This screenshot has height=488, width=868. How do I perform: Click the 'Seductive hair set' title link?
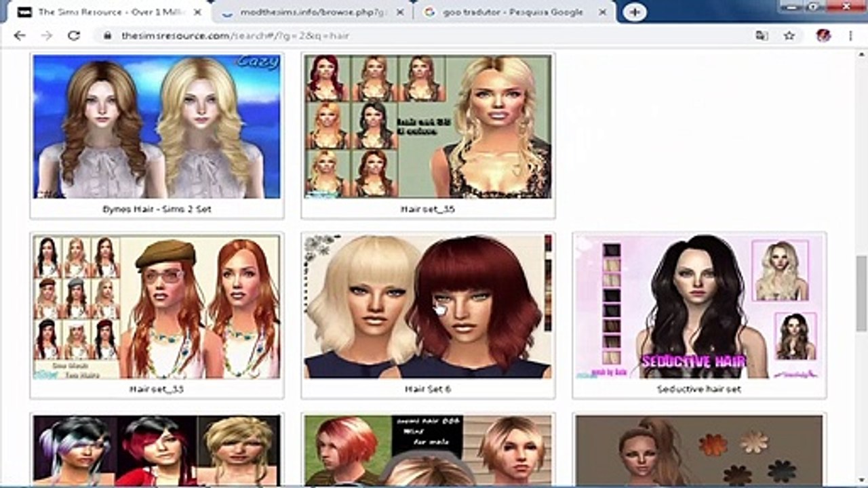coord(699,390)
